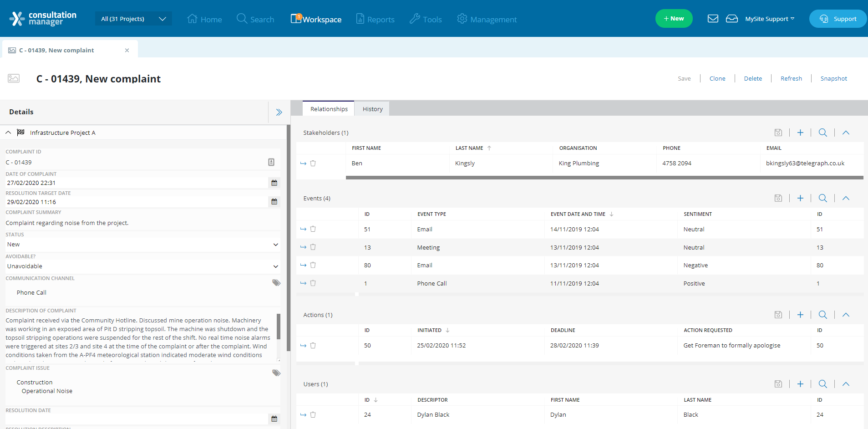Viewport: 868px width, 429px height.
Task: Click the Events save icon
Action: [778, 198]
